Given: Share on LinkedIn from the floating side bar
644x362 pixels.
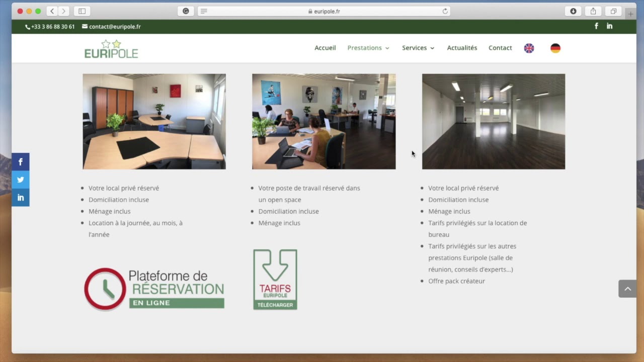Looking at the screenshot, I should (21, 198).
